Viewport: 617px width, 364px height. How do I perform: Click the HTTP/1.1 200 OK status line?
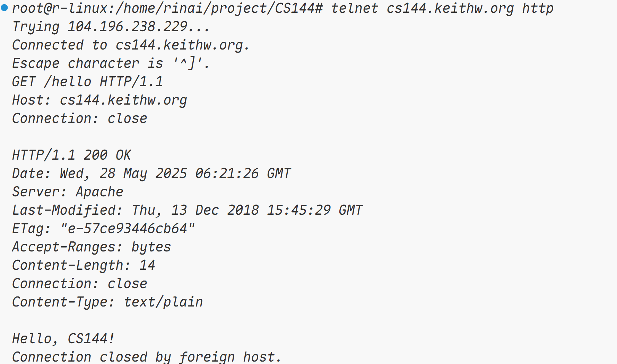71,155
